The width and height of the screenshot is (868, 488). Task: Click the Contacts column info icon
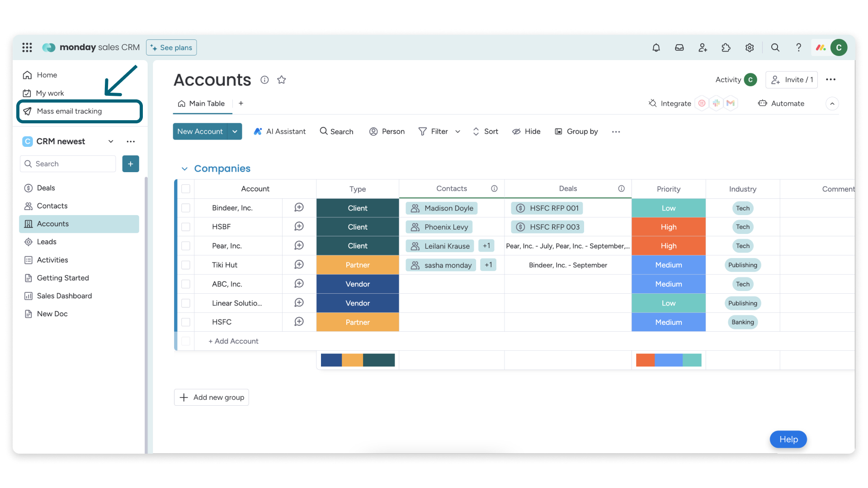494,188
